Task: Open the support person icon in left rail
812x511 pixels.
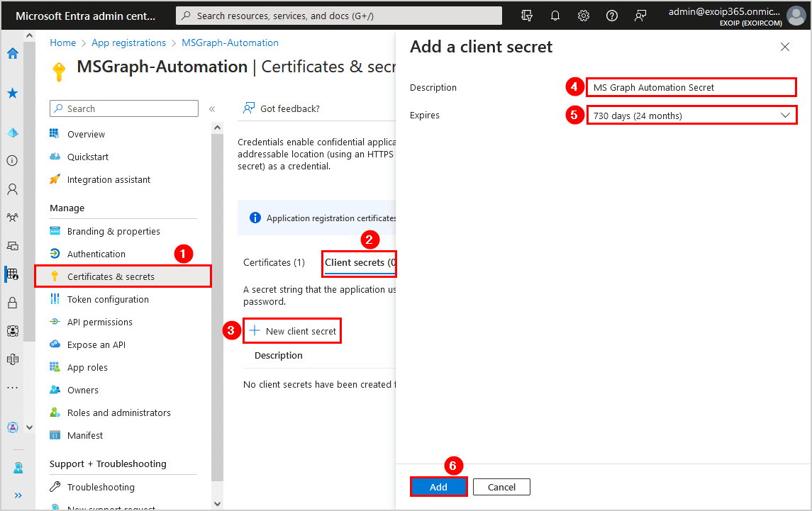Action: coord(18,468)
